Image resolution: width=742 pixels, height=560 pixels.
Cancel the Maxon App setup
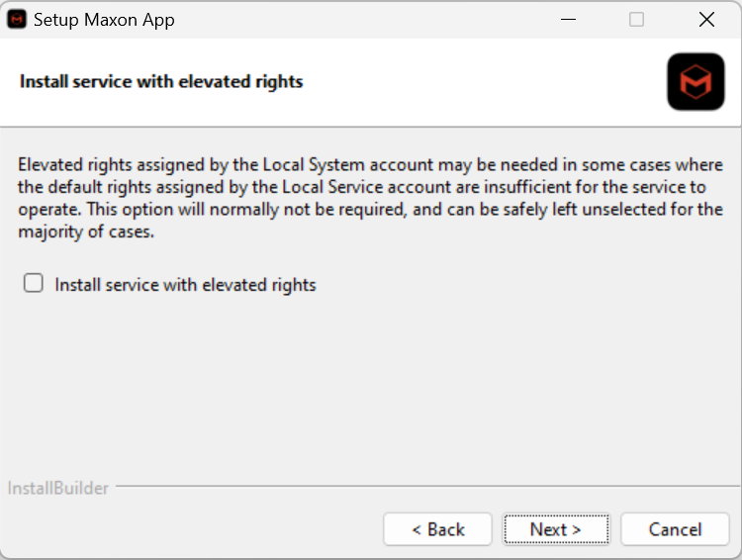tap(675, 529)
